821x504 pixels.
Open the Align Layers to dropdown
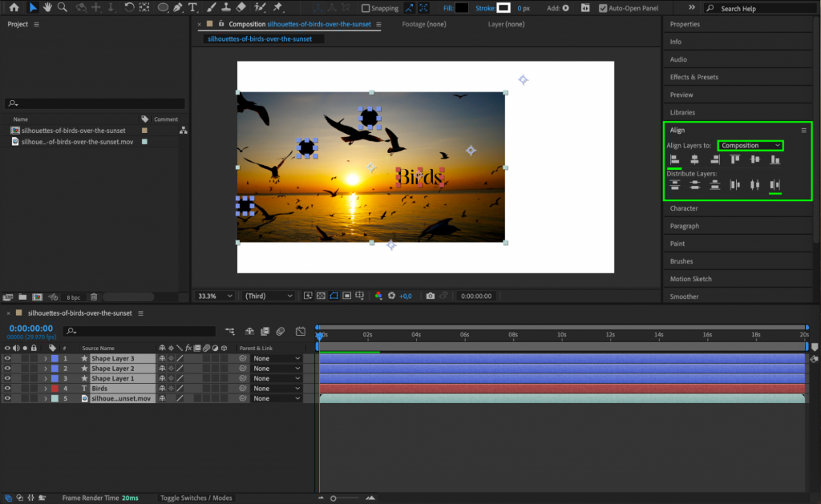tap(750, 145)
